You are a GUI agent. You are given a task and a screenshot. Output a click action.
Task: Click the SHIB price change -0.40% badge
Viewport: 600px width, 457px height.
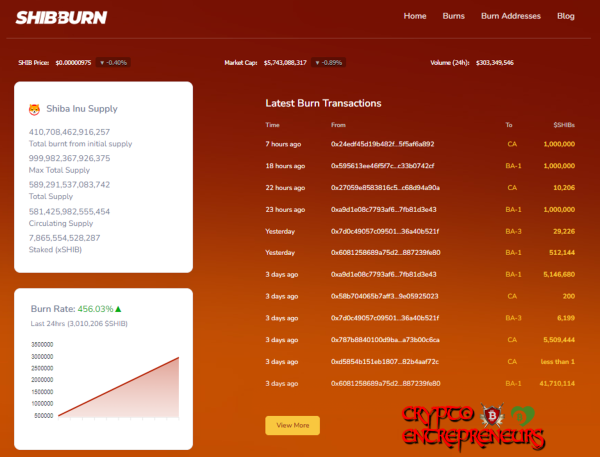113,62
